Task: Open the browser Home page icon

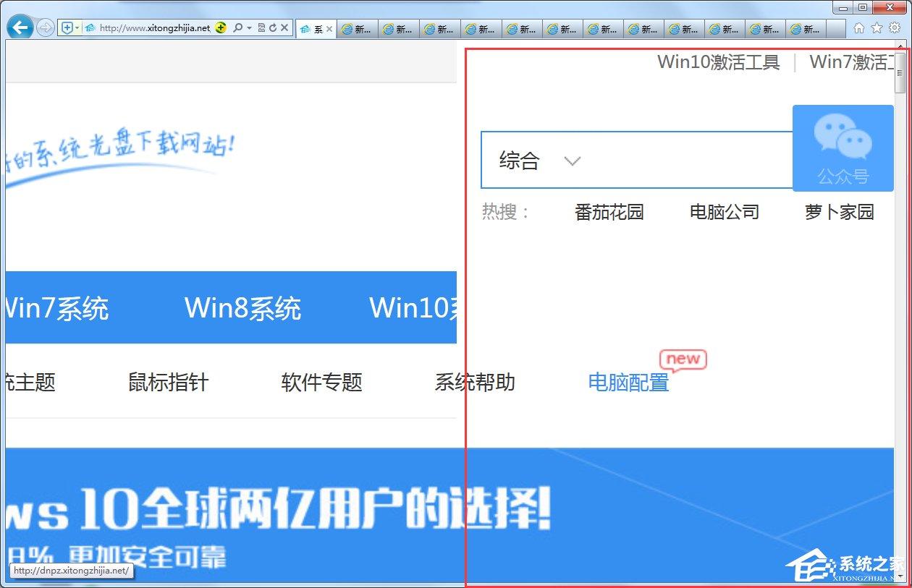Action: tap(858, 27)
